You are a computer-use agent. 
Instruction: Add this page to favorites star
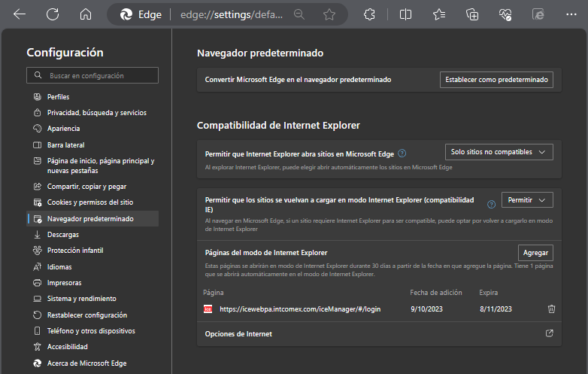329,14
